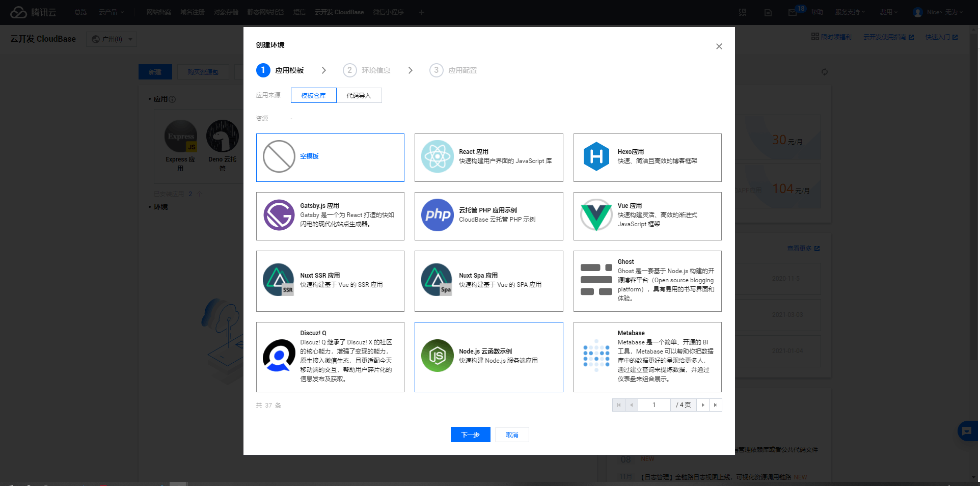Click the refresh icon in background page
This screenshot has width=980, height=486.
click(x=824, y=72)
